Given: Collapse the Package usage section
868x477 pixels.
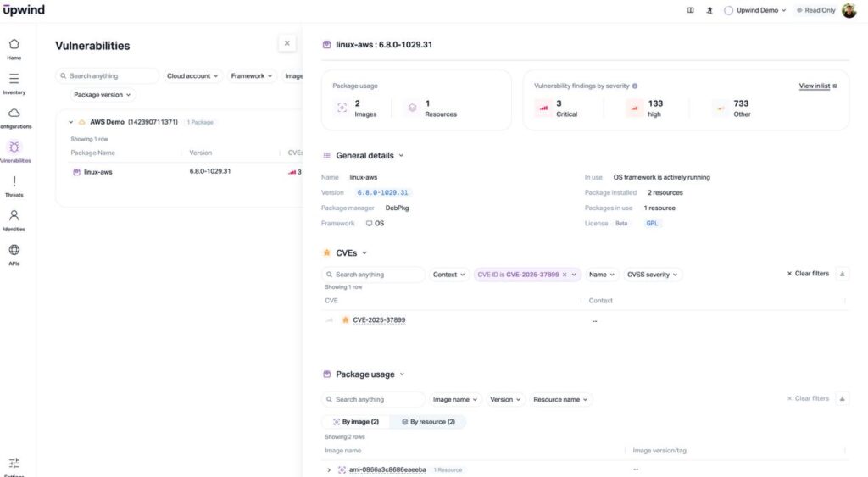Looking at the screenshot, I should [x=402, y=374].
